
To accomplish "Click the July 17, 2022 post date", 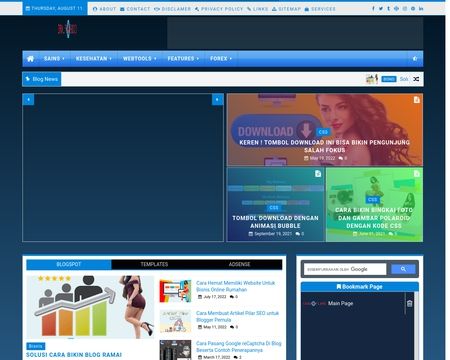I will (x=212, y=297).
